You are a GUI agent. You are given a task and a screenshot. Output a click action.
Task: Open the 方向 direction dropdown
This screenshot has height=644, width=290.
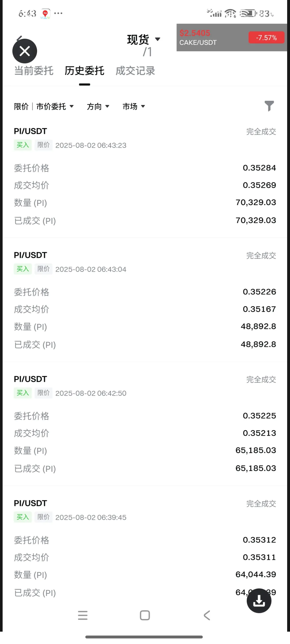[98, 106]
